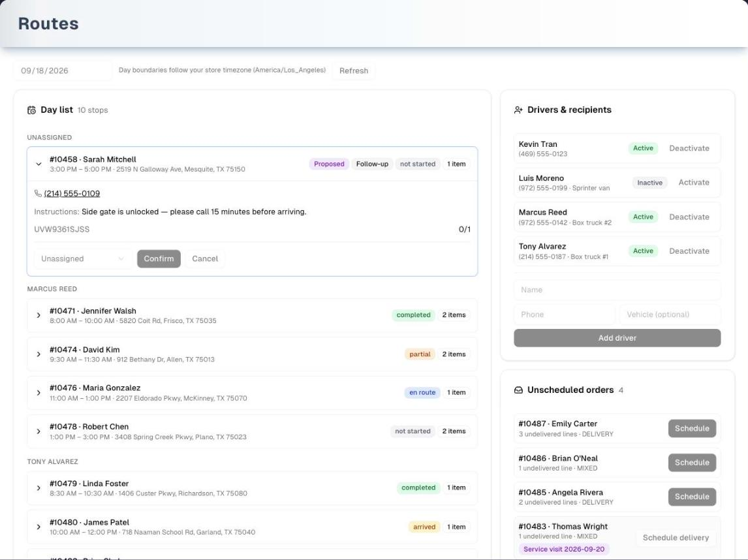Click the completed status on Jennifer Walsh's stop
This screenshot has width=748, height=560.
pyautogui.click(x=414, y=315)
